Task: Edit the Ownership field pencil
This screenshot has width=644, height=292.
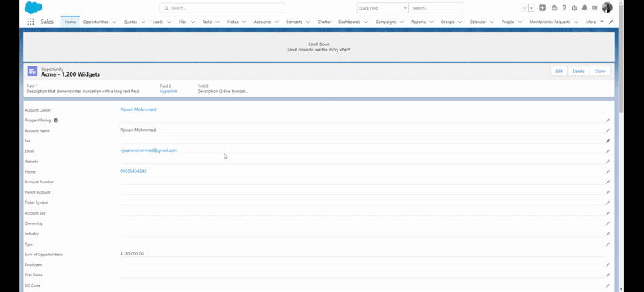Action: point(608,223)
